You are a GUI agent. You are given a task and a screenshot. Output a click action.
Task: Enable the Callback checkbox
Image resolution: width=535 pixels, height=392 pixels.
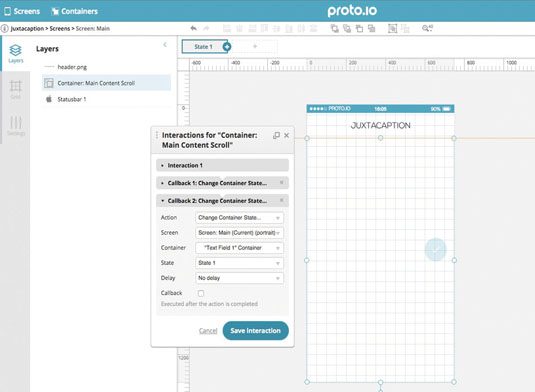[201, 293]
